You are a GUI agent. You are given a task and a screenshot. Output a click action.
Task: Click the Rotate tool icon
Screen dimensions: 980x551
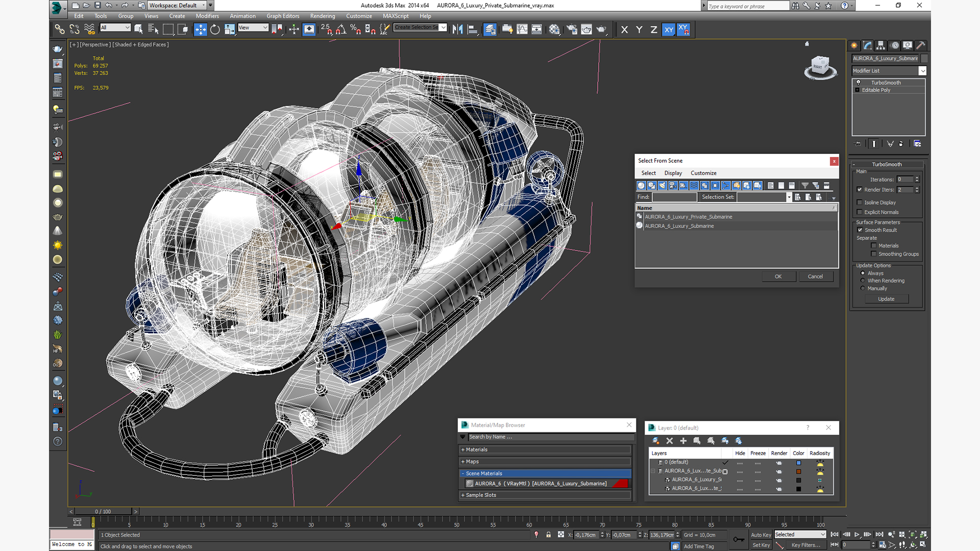(x=214, y=30)
